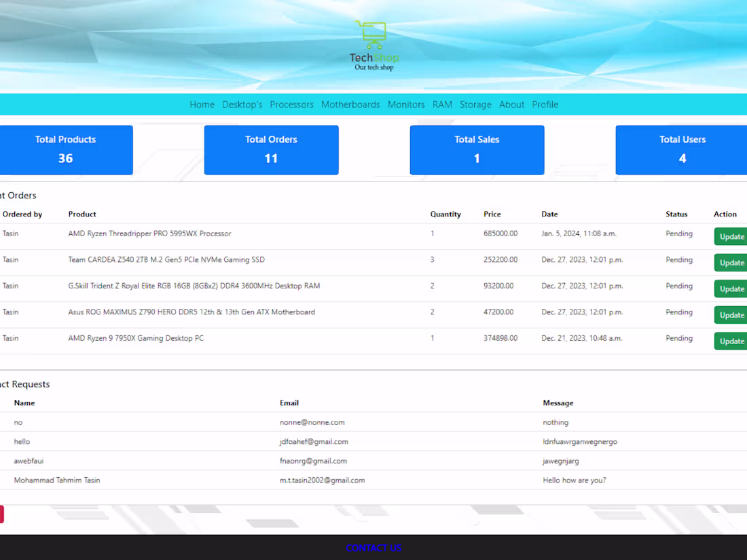747x560 pixels.
Task: Visit the About page
Action: [x=511, y=105]
